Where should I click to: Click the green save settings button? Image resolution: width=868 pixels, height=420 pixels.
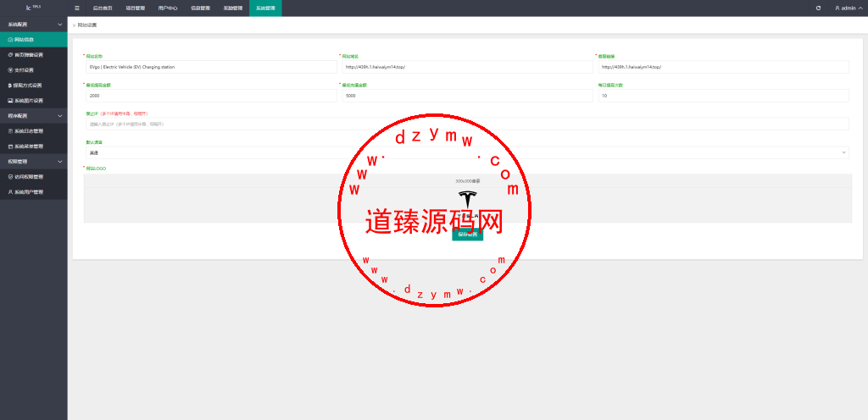pyautogui.click(x=468, y=235)
